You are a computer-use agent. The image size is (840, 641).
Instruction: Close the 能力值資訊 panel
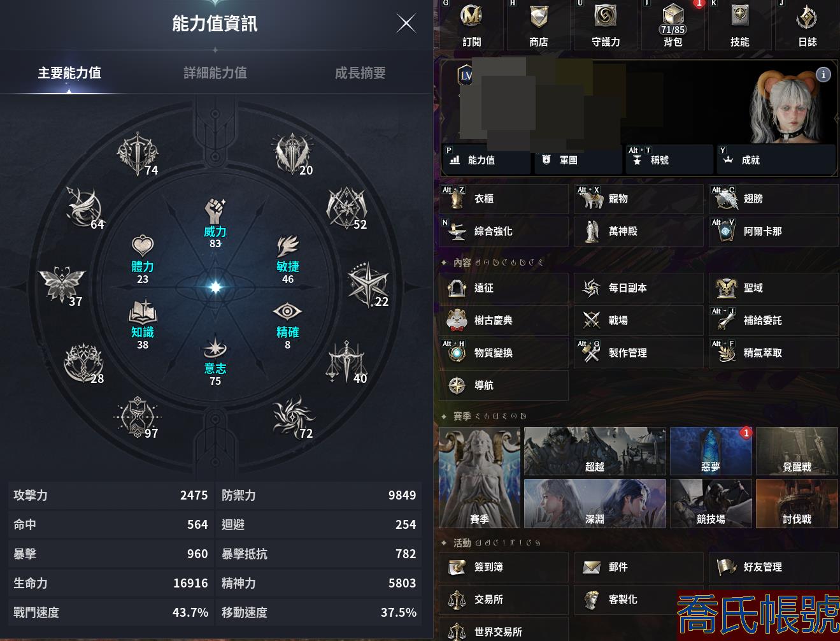tap(406, 24)
